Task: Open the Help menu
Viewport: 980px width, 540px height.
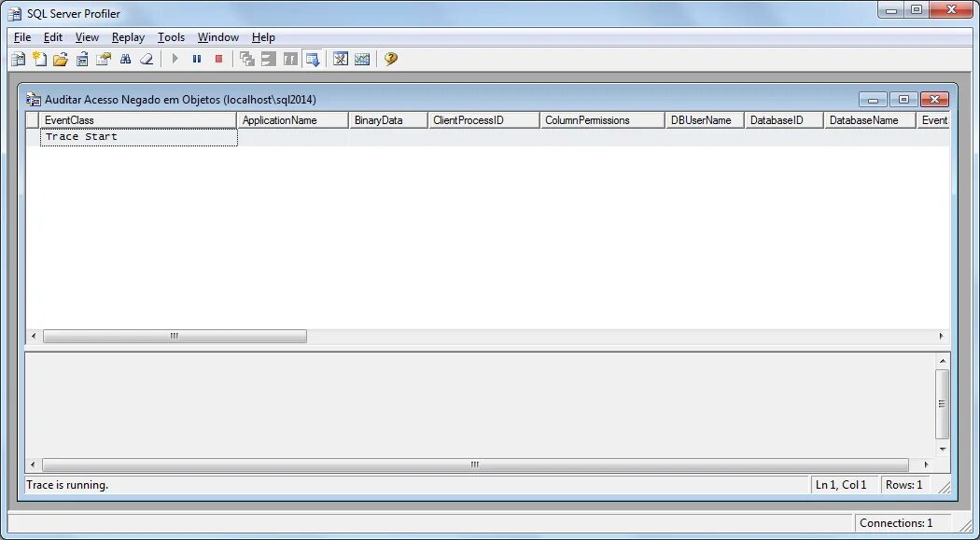Action: (x=263, y=37)
